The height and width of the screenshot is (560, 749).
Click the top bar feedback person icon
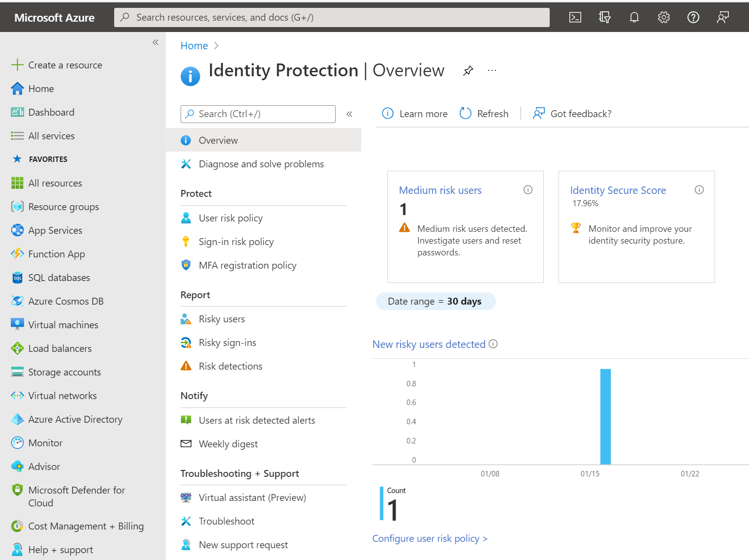point(722,17)
